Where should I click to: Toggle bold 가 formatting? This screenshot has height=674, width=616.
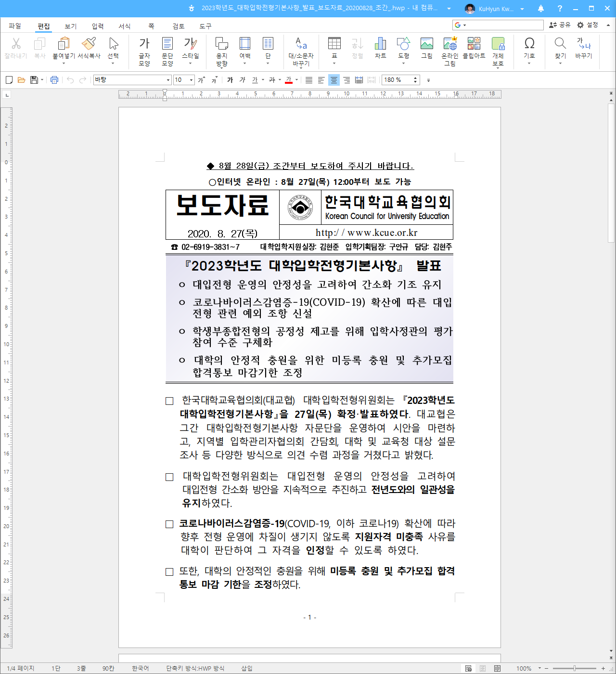coord(230,80)
